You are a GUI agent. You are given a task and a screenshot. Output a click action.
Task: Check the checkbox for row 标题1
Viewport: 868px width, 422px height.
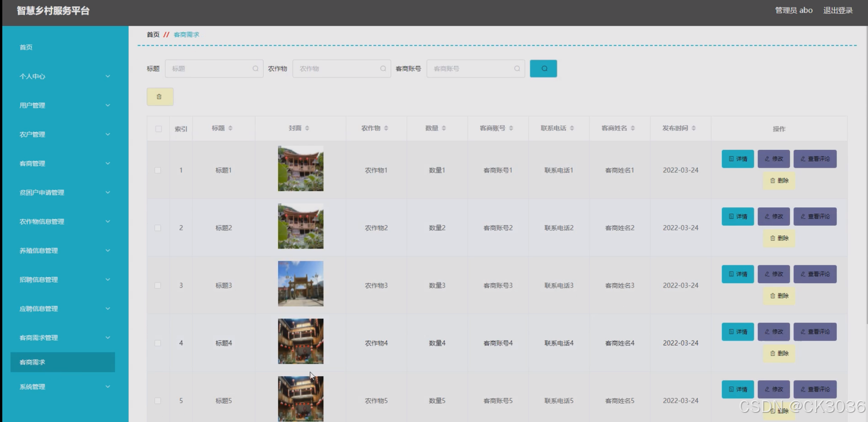[157, 171]
